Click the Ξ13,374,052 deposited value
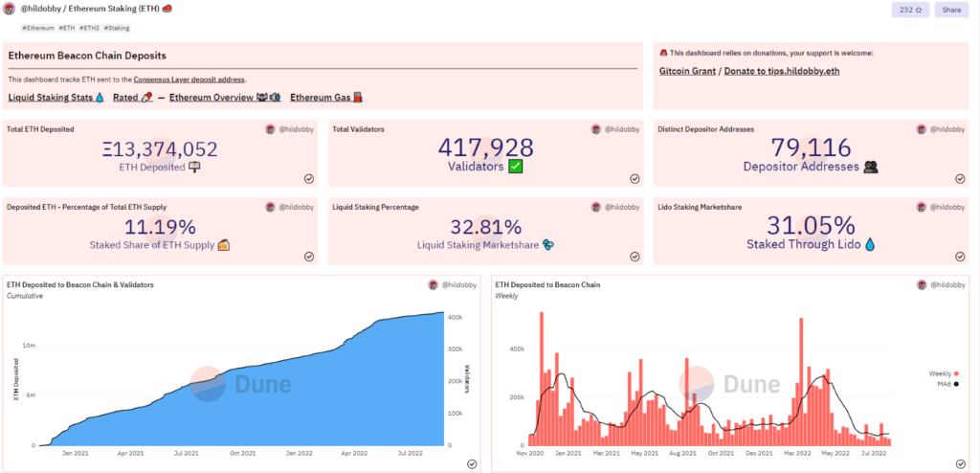980x473 pixels. (160, 149)
